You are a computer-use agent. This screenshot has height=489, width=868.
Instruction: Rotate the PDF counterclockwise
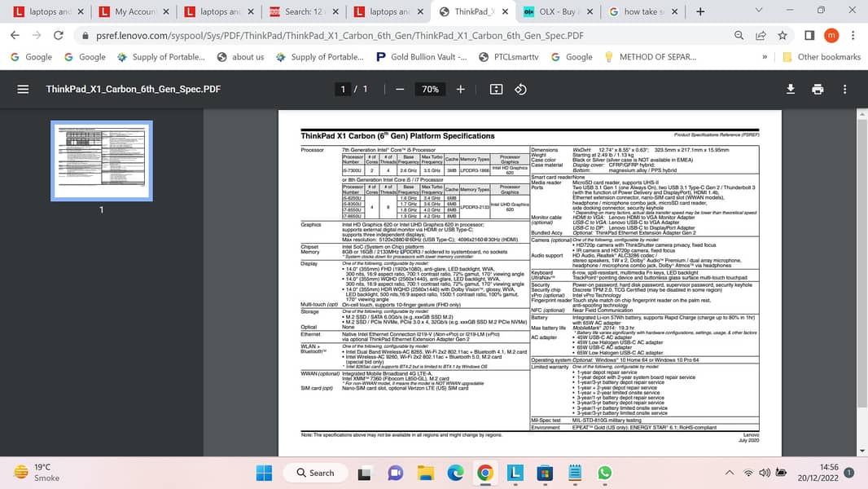click(521, 89)
